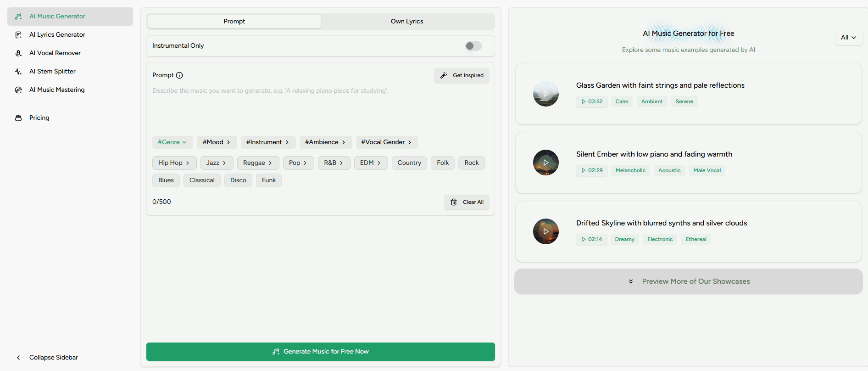Expand the #Mood tag category

coord(216,142)
